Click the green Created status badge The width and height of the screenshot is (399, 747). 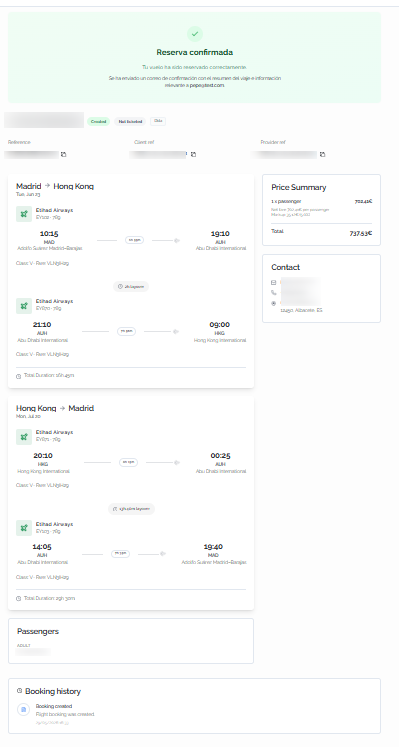click(x=99, y=121)
